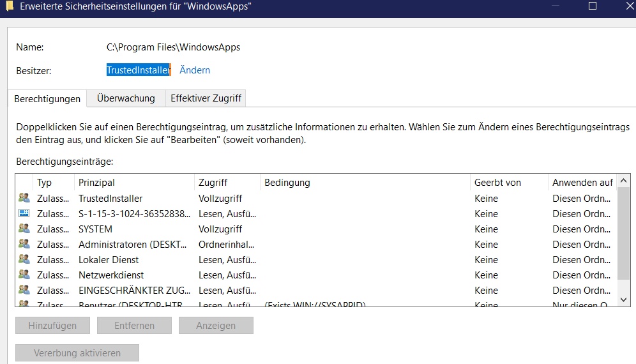
Task: Select the SYSTEM principal entry
Action: (x=95, y=229)
